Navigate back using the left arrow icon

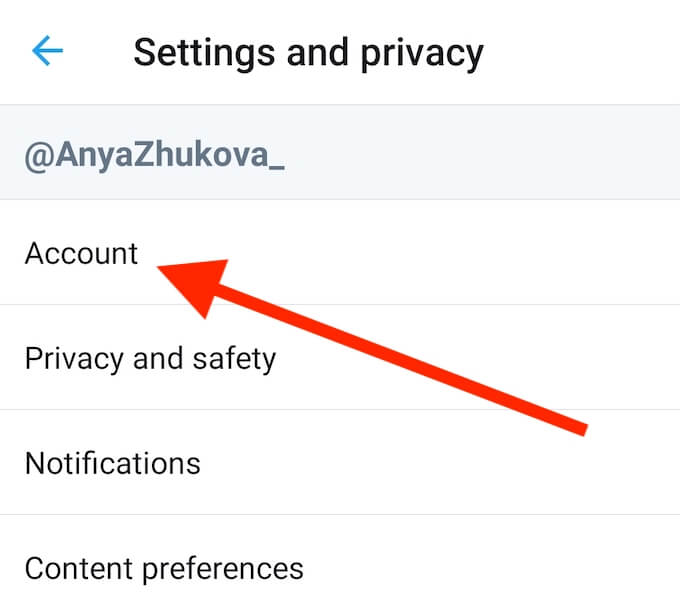[48, 51]
